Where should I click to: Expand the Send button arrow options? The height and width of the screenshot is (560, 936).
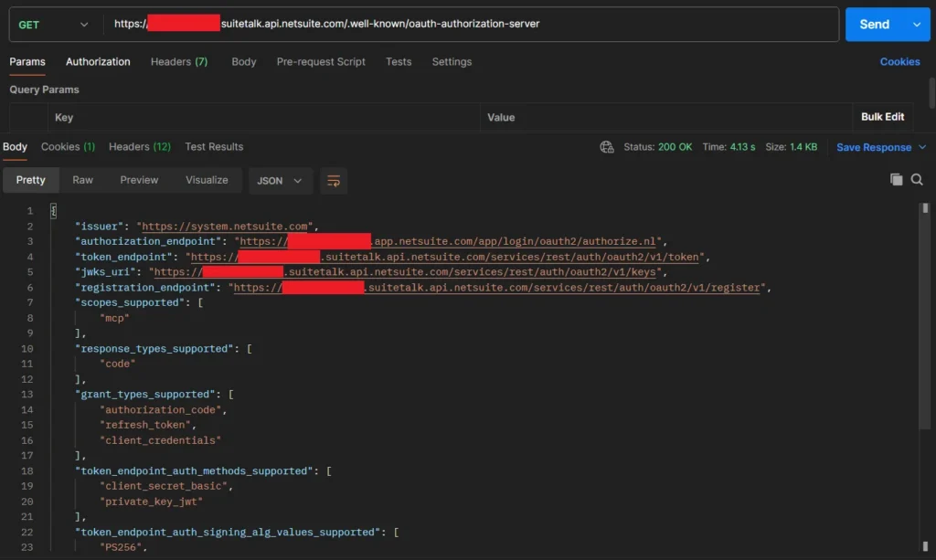917,25
